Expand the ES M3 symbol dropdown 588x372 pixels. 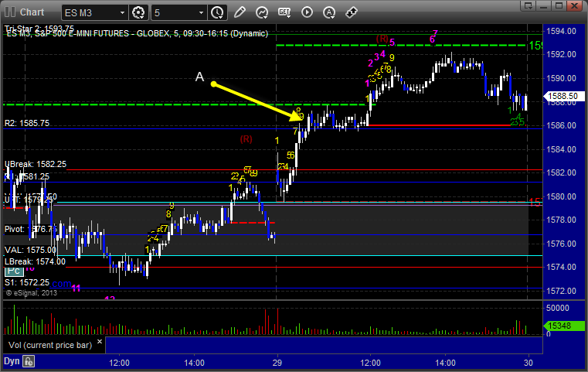point(122,13)
